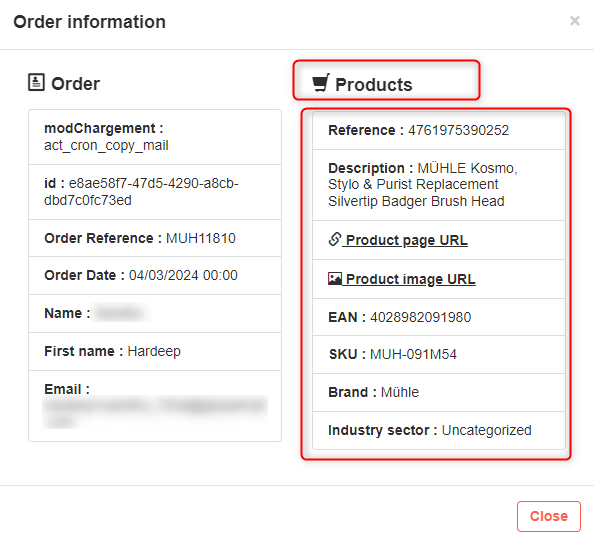Click the SKU value MUH-091M54

(x=413, y=354)
